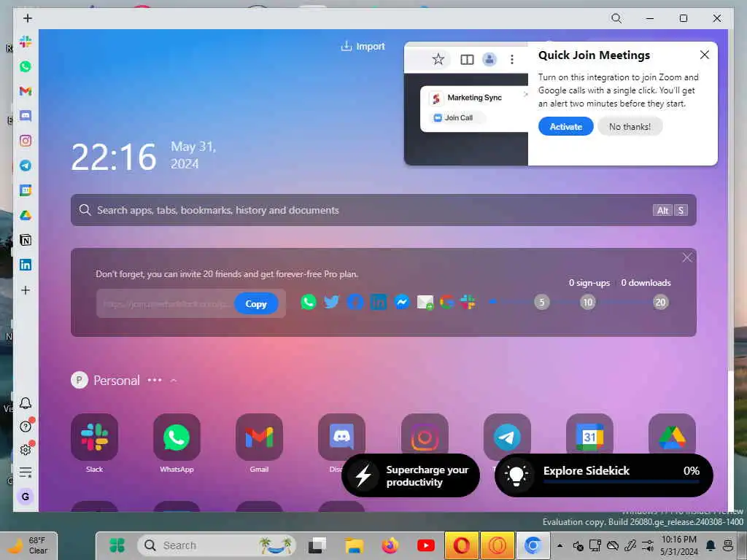Open Notion in the left sidebar

(26, 240)
